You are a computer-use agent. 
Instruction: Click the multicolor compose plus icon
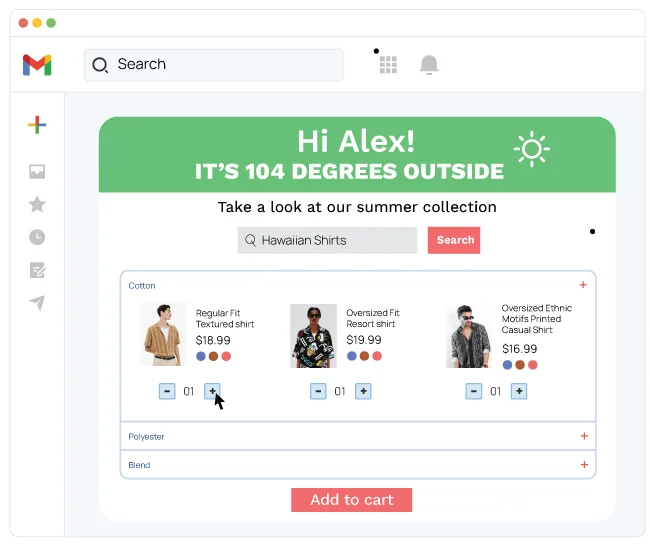pyautogui.click(x=37, y=125)
